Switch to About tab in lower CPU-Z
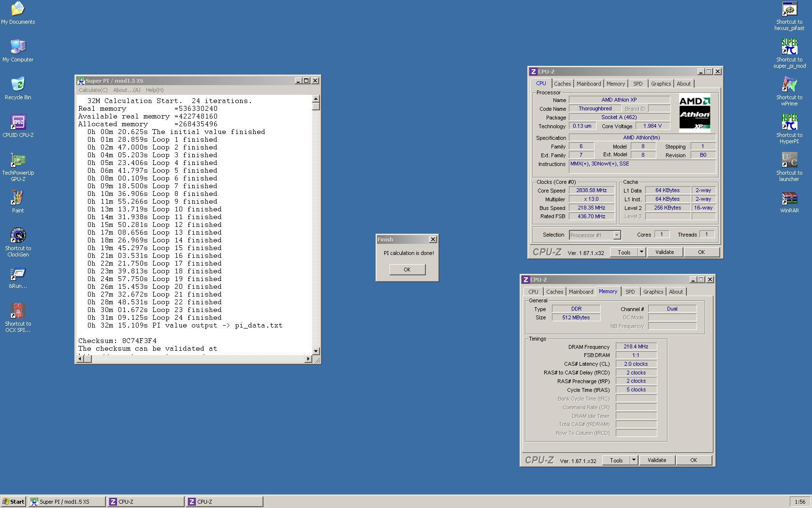812x508 pixels. coord(676,292)
